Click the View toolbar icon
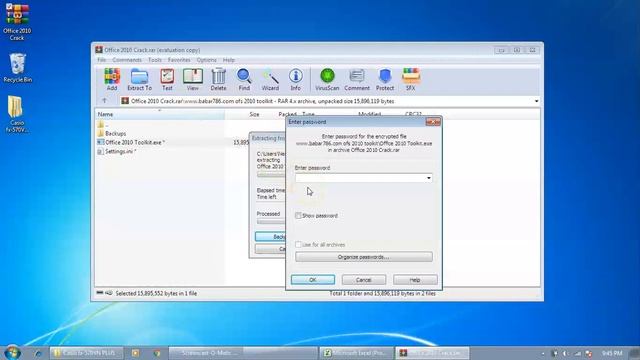The width and height of the screenshot is (640, 360). (x=193, y=80)
